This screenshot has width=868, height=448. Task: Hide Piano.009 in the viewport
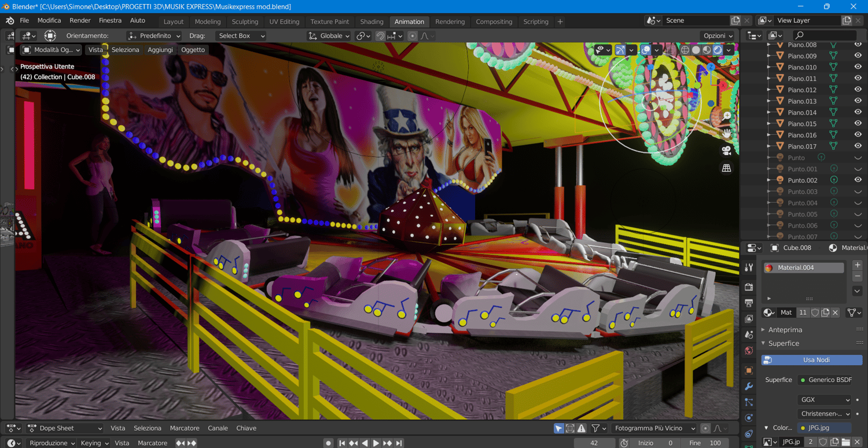[858, 56]
